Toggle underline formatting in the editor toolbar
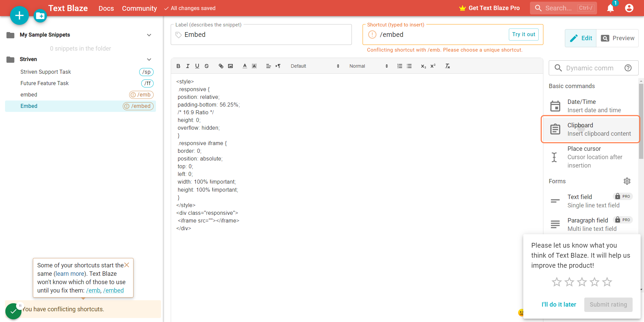 coord(197,66)
